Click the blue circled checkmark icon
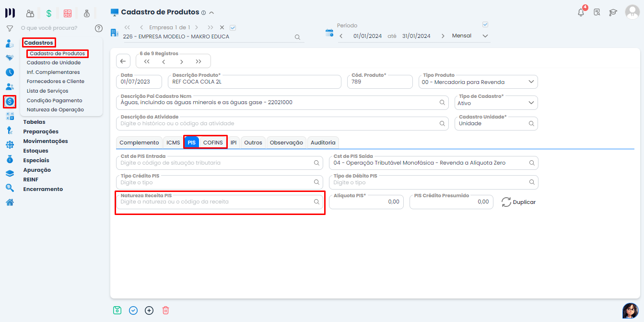Viewport: 644px width, 322px height. 133,310
